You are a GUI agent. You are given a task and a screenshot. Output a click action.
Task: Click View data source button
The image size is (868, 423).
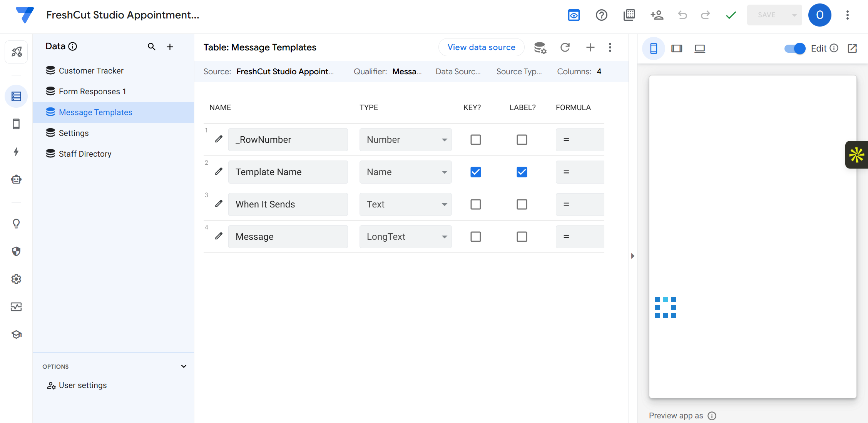(481, 47)
